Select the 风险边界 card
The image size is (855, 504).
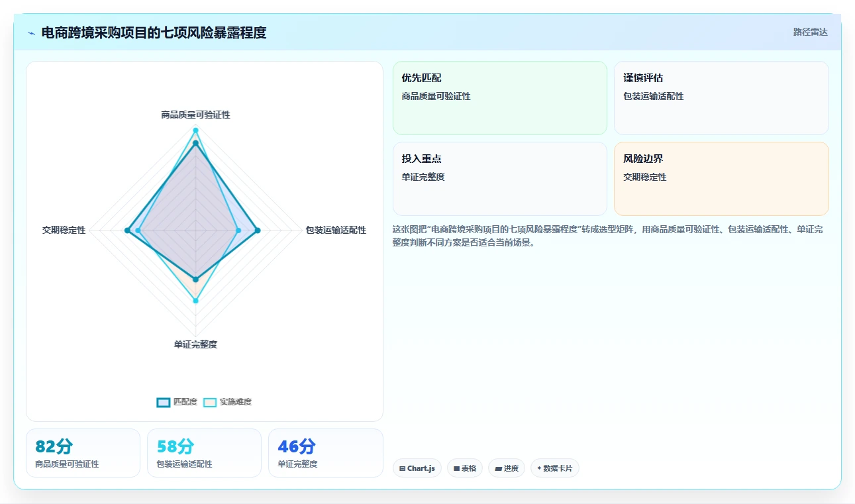click(721, 179)
